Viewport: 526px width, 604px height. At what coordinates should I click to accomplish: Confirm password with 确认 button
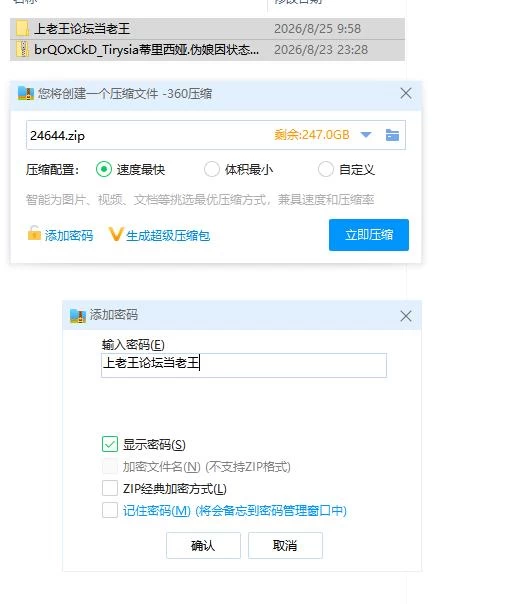point(203,545)
